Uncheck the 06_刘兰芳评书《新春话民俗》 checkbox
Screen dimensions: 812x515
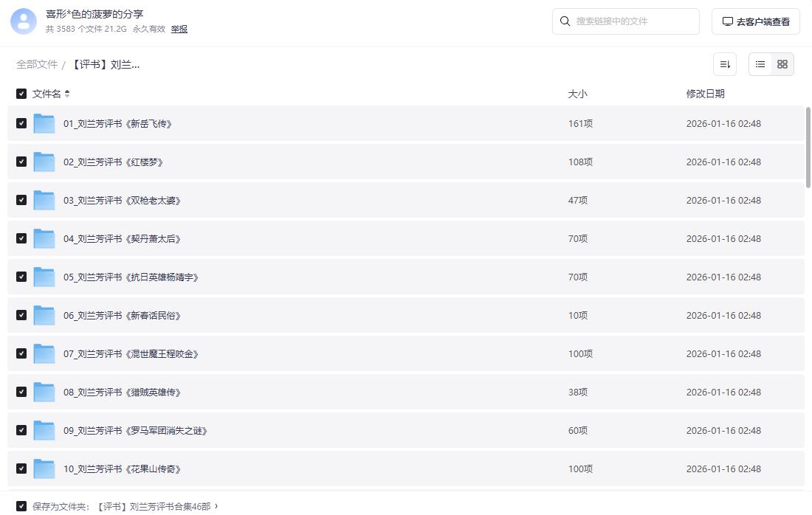click(21, 315)
